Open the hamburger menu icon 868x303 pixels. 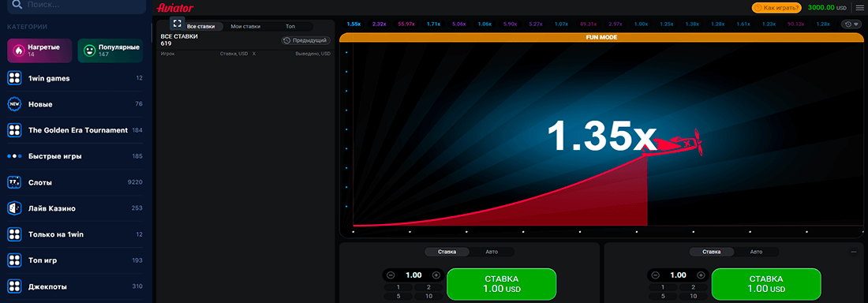[859, 8]
